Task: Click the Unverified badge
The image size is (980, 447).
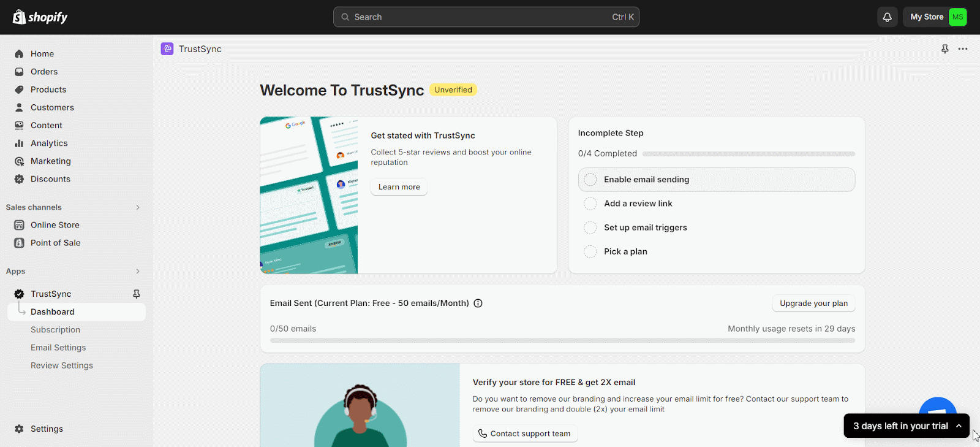Action: tap(453, 90)
